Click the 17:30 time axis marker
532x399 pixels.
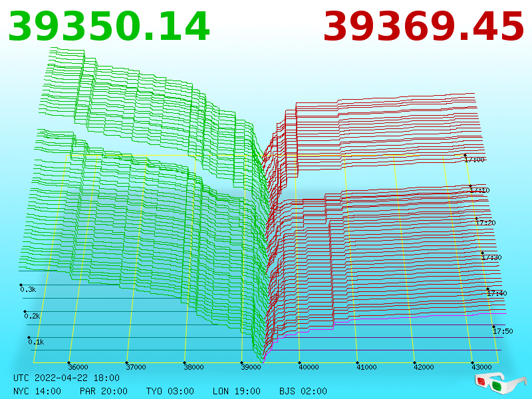tap(491, 257)
